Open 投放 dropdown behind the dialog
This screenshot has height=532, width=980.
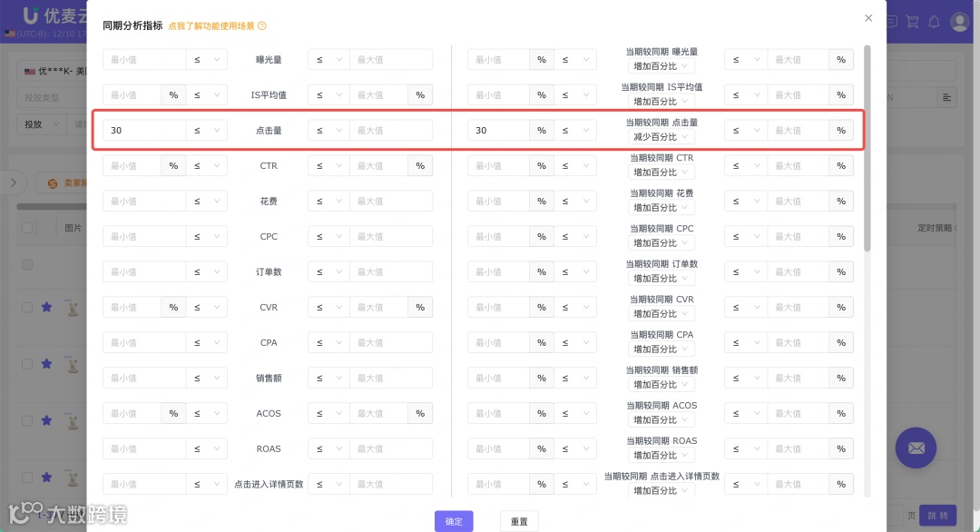(41, 123)
